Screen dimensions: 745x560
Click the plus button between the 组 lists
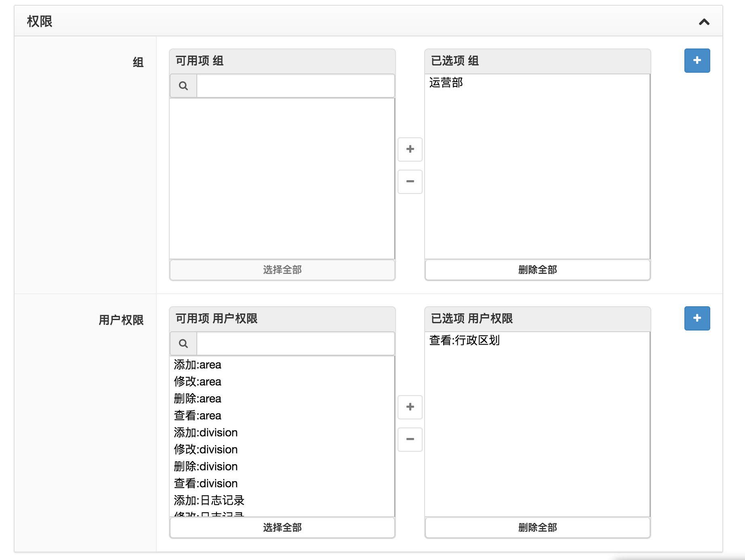[410, 149]
